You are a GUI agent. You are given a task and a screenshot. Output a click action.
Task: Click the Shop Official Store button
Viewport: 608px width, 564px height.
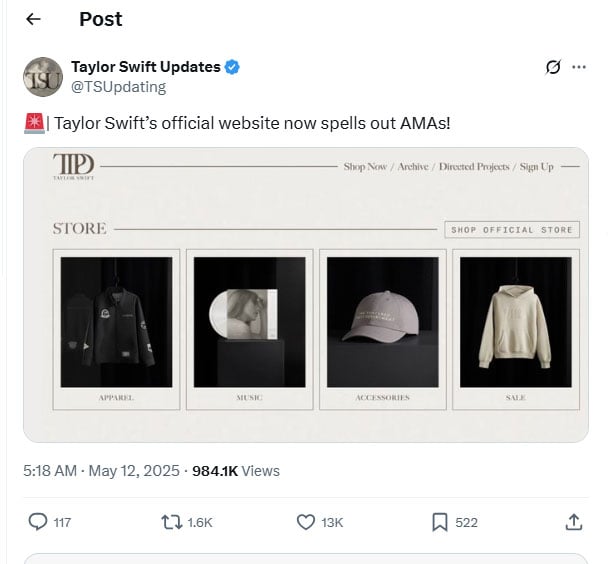click(x=511, y=230)
